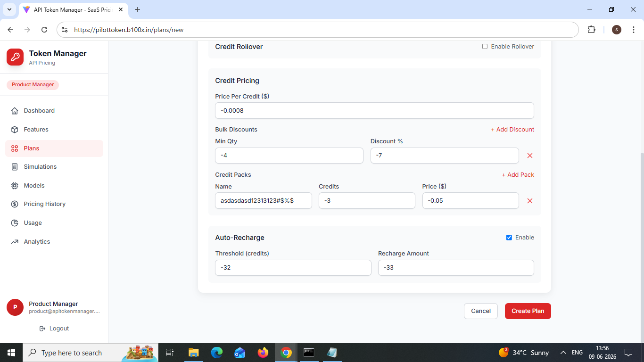Open Firefox from the taskbar
644x362 pixels.
263,353
